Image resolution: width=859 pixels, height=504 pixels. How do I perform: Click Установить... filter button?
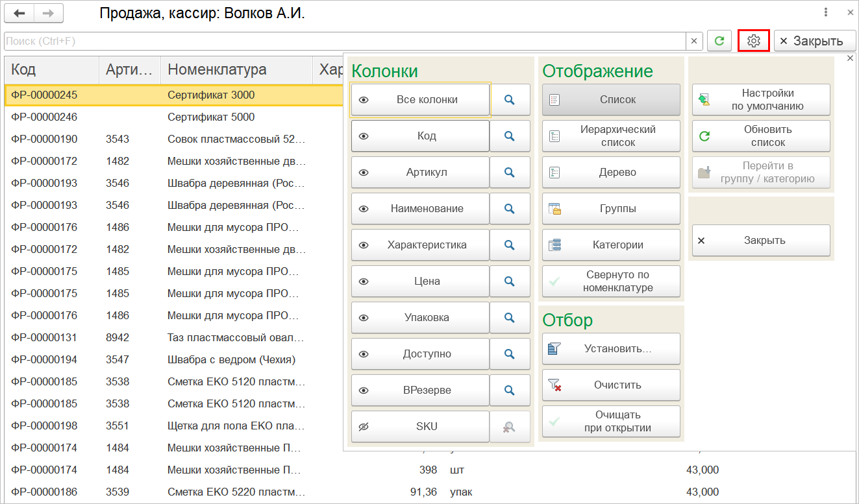611,349
